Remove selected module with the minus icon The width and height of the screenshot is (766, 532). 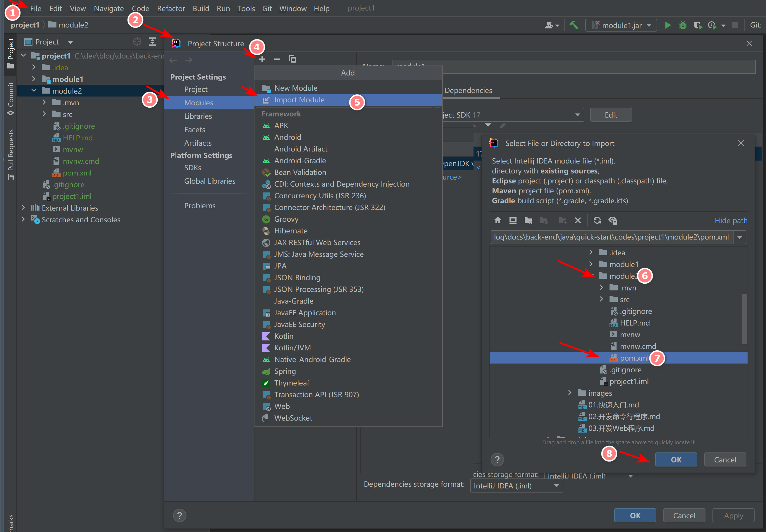[x=277, y=59]
